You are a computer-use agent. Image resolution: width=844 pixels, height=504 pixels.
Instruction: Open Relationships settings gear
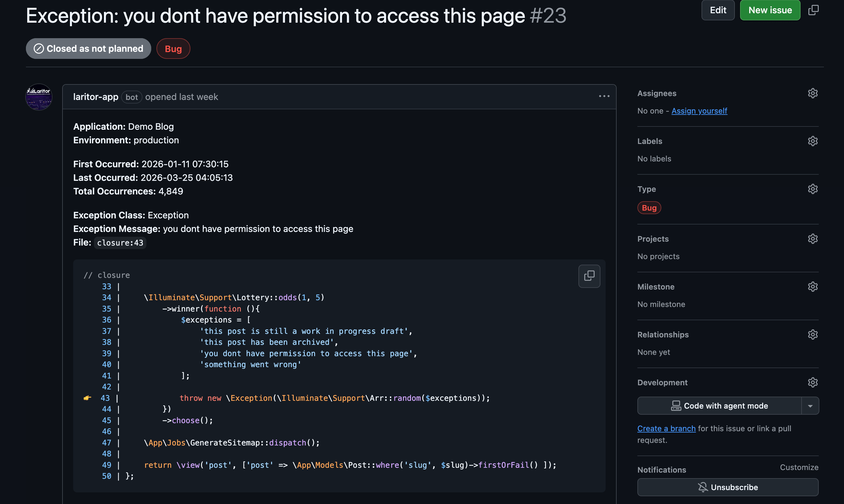[813, 334]
